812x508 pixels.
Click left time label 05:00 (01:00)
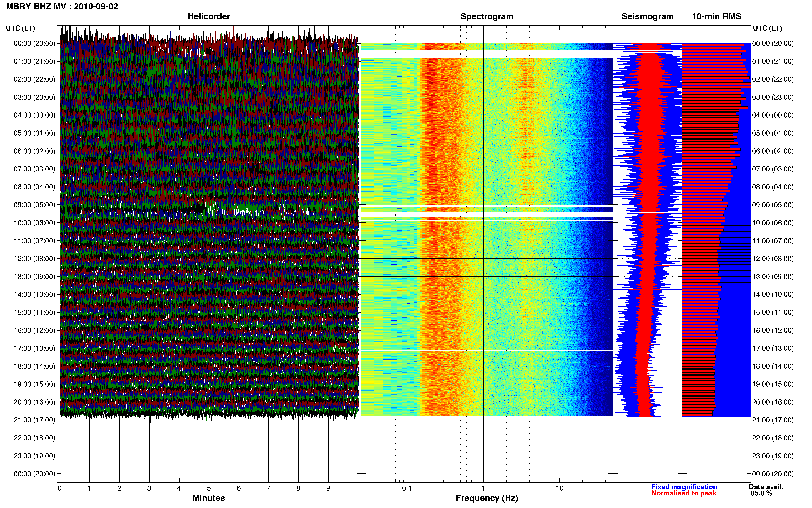tap(34, 133)
